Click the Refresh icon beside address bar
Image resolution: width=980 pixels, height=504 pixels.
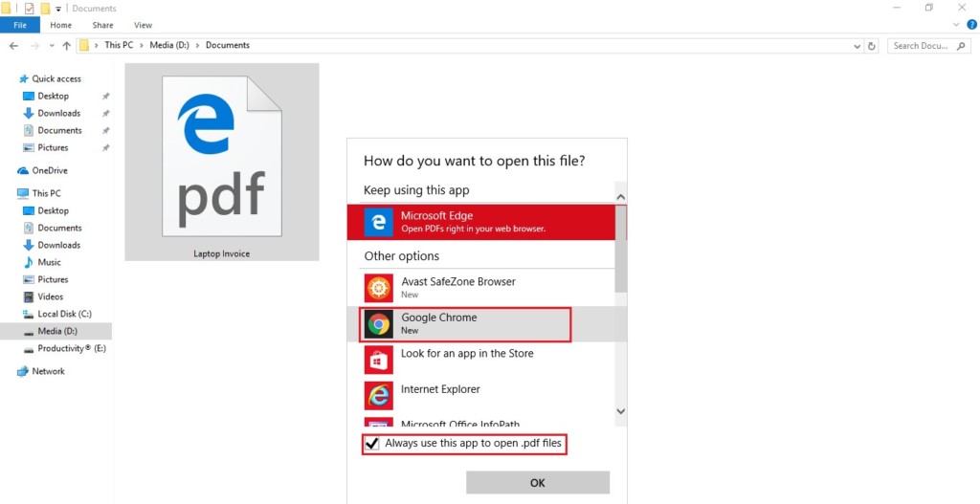[x=872, y=46]
